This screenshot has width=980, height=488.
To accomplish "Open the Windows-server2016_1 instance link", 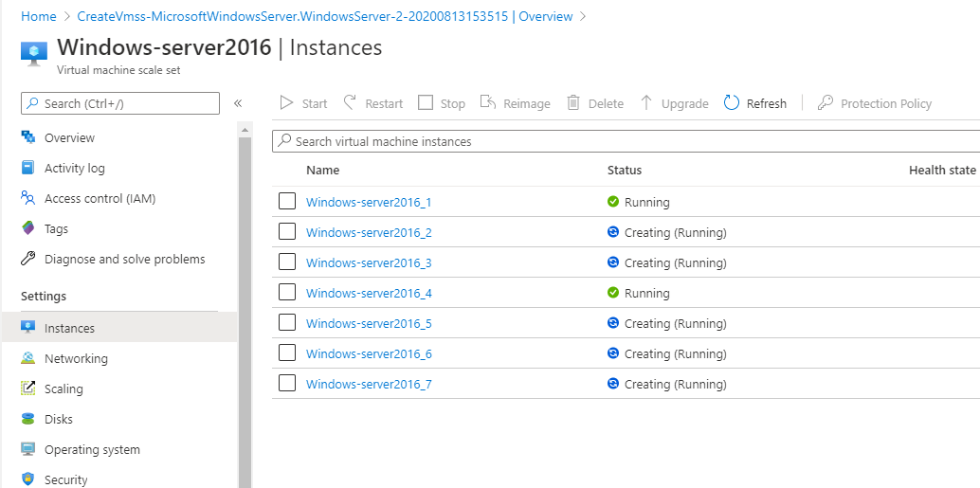I will click(x=369, y=202).
